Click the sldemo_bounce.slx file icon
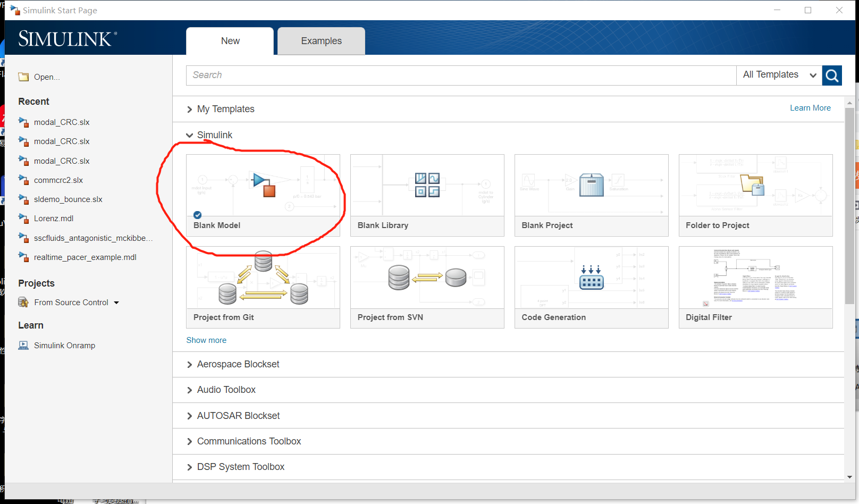Screen dimensions: 859x504 point(23,199)
